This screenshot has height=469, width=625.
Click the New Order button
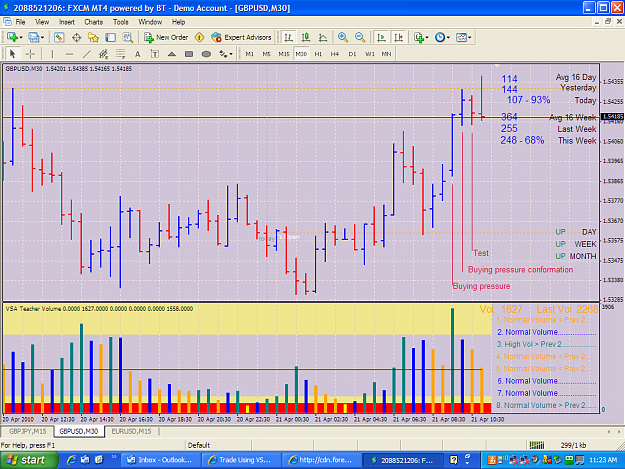166,37
